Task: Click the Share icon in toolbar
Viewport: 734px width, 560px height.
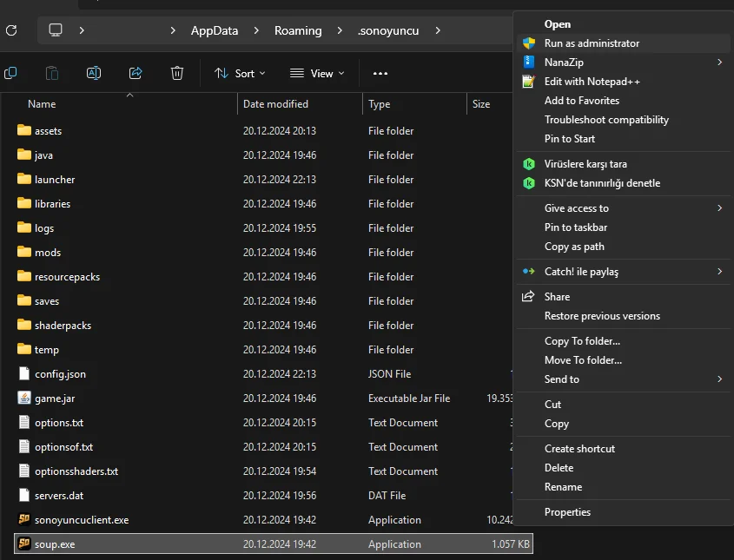Action: point(136,73)
